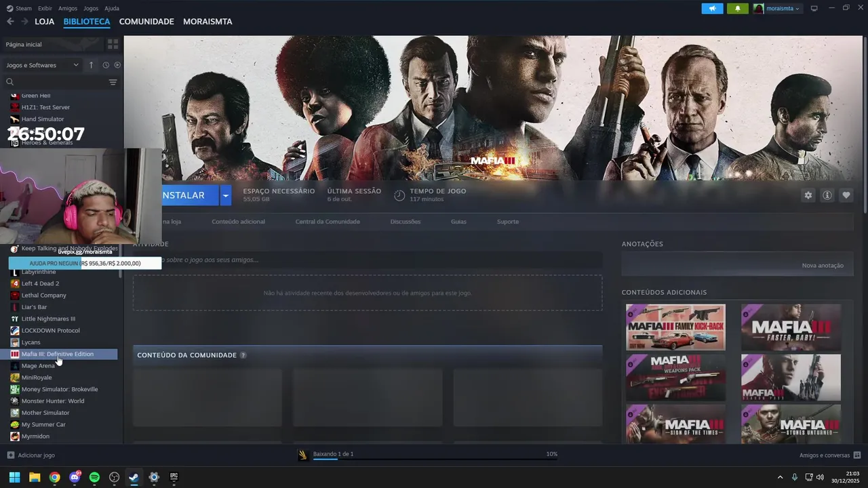Open Spotify from the taskbar
Screen dimensions: 868x488
pos(94,477)
